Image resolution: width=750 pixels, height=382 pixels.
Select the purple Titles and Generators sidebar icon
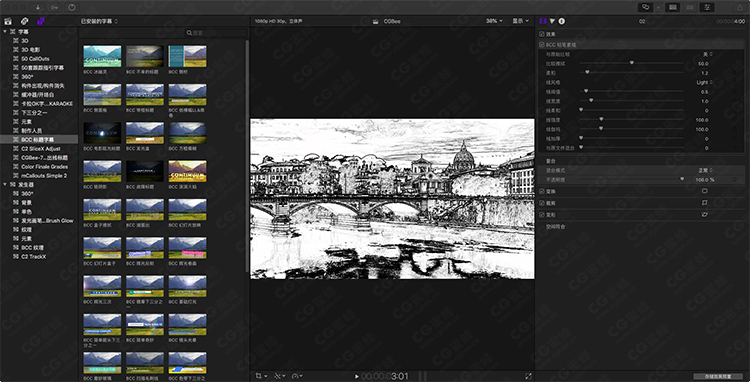click(41, 21)
